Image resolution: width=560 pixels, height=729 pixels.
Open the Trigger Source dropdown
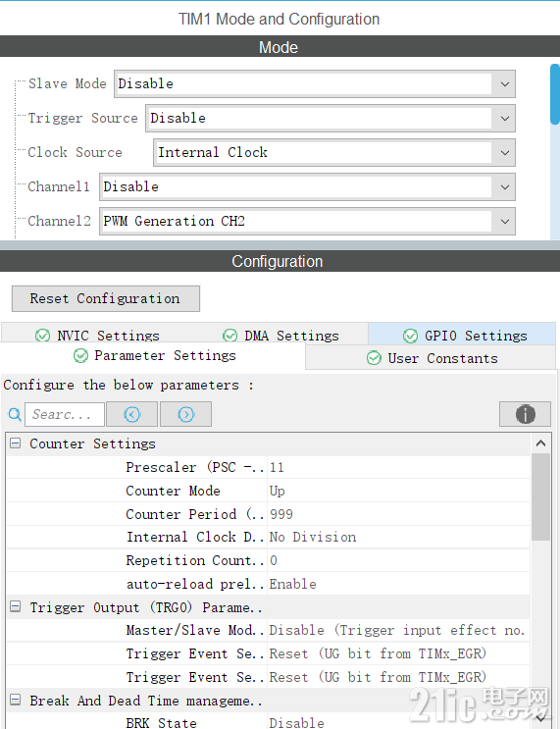tap(331, 118)
